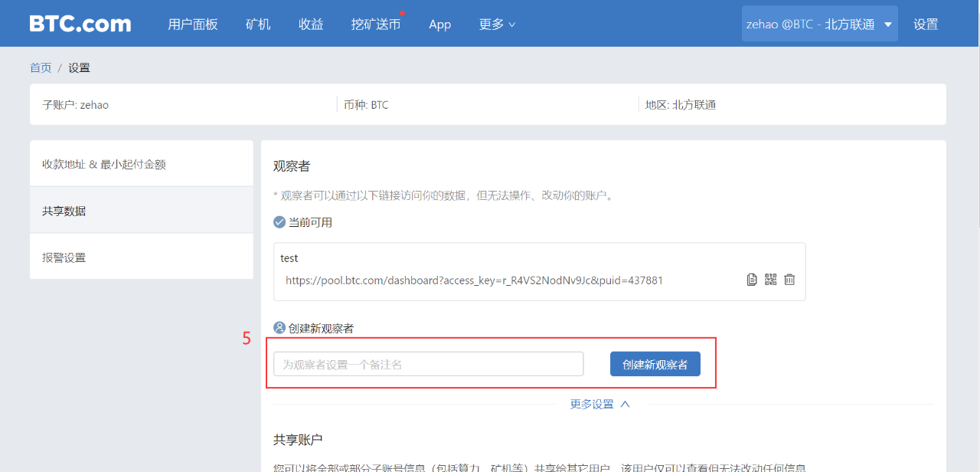980x472 pixels.
Task: Click the 共享账户 section heading
Action: pos(298,439)
